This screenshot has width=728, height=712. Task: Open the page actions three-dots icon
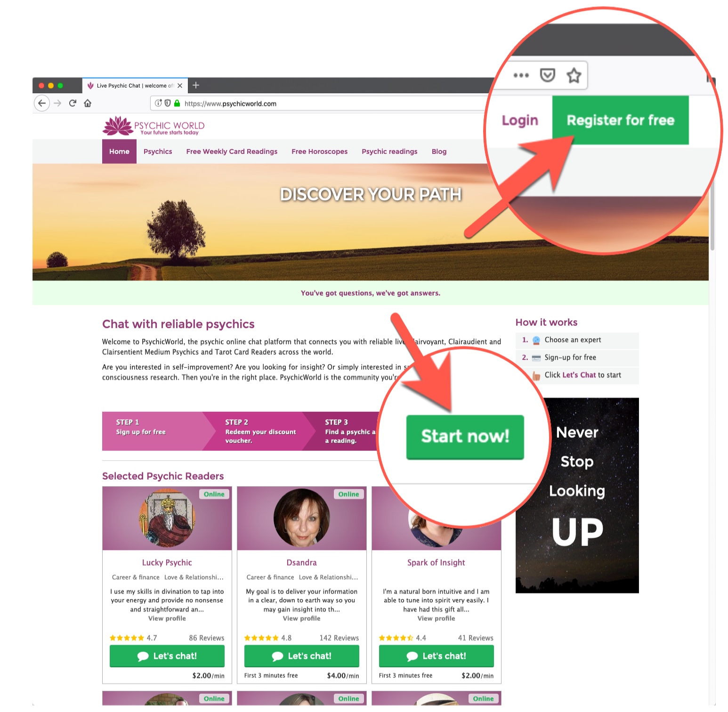521,75
